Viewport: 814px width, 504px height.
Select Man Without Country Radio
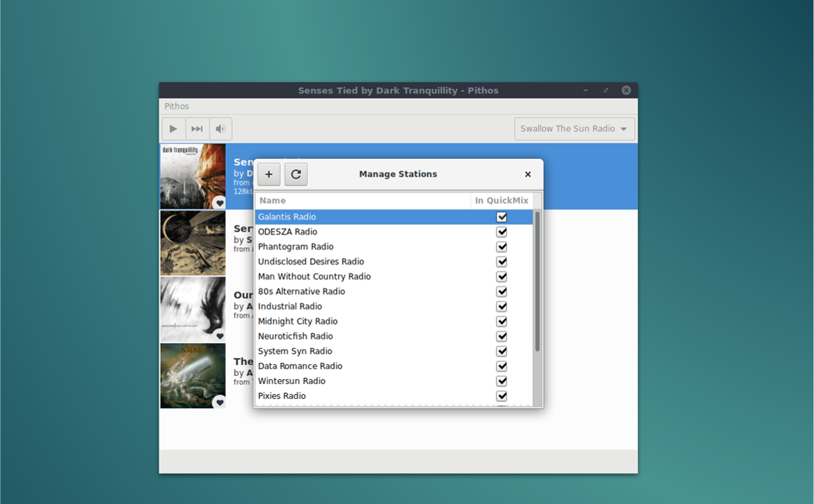[x=394, y=277]
